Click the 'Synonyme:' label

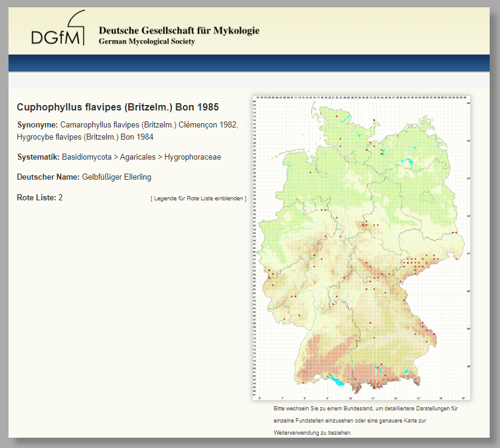coord(37,124)
